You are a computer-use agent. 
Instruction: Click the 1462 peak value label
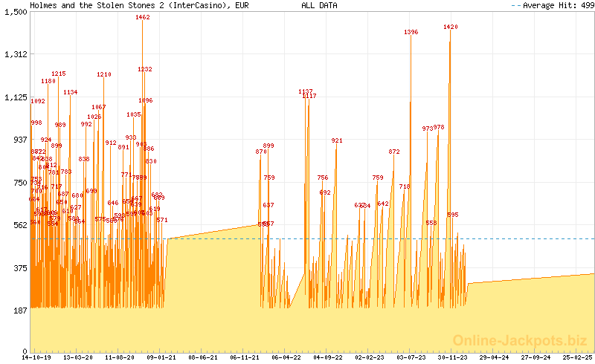(143, 17)
